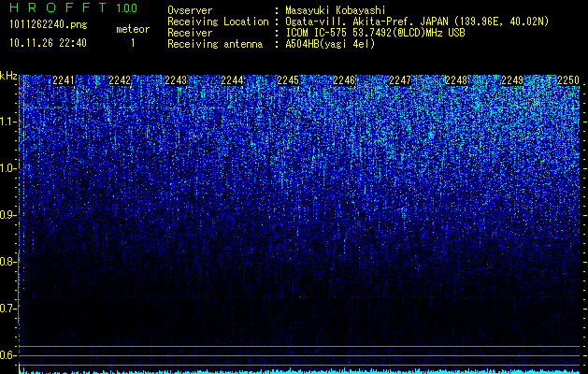Click the 2243 time marker
588x374 pixels.
point(176,79)
